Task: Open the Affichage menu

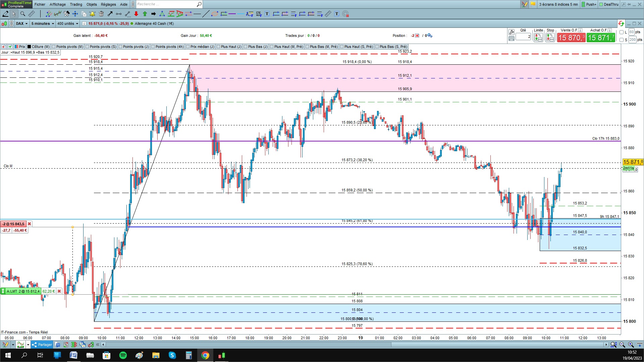Action: pos(58,4)
